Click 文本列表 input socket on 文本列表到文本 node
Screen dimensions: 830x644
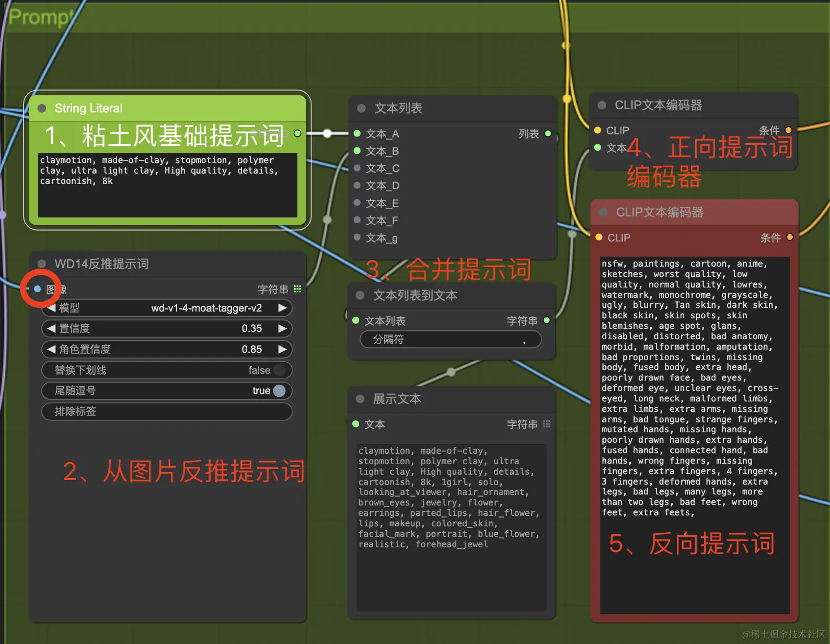click(x=356, y=320)
